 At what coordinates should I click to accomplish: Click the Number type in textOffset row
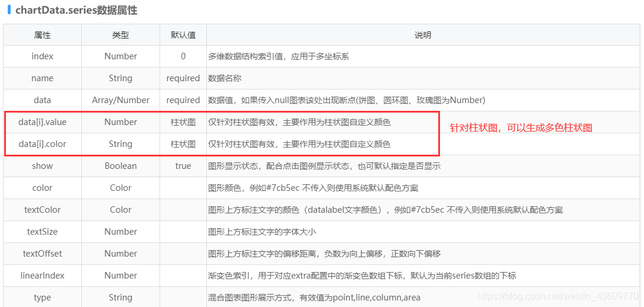[120, 254]
